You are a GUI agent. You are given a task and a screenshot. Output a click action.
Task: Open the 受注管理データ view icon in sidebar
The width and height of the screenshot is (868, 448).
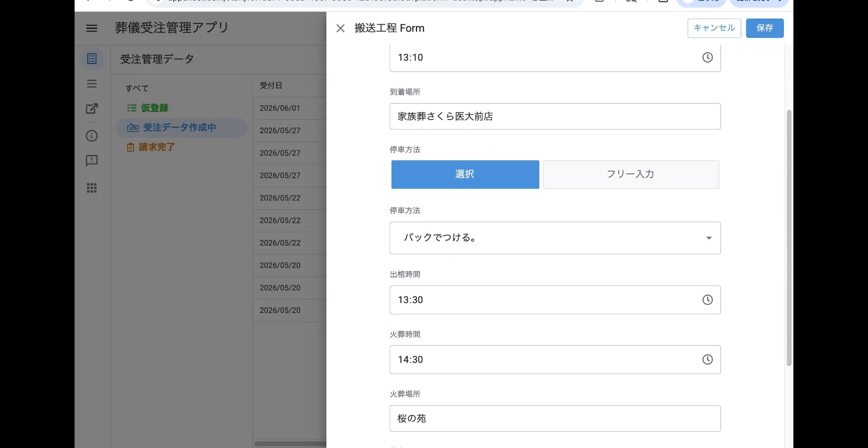pyautogui.click(x=92, y=59)
